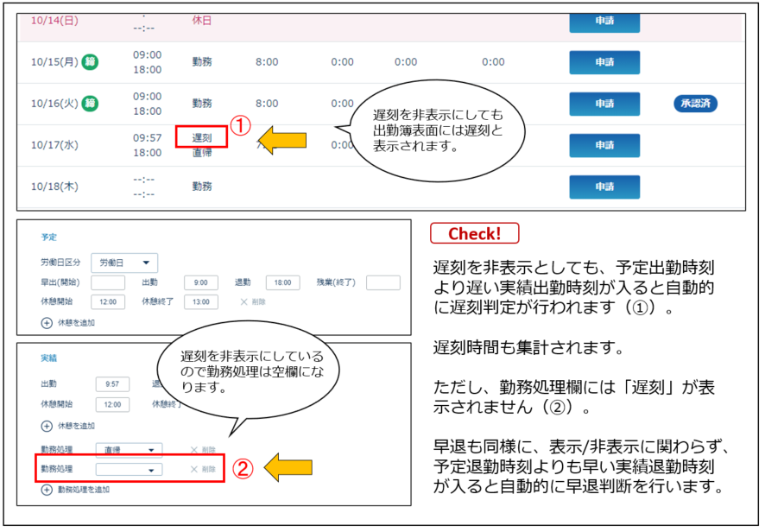Click the empty 早出(開始) input field
Screen dimensions: 765x532
tap(108, 282)
